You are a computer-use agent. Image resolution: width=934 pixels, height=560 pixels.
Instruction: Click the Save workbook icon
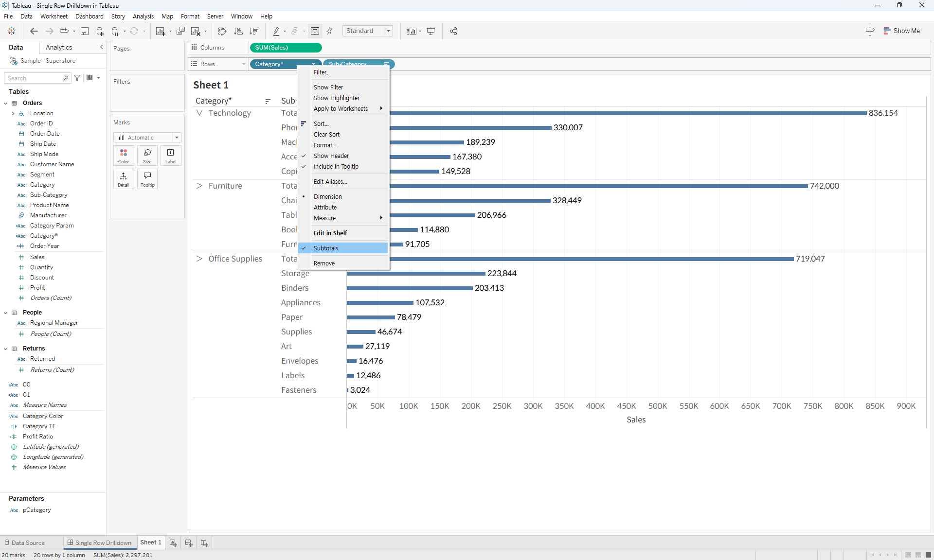tap(85, 31)
